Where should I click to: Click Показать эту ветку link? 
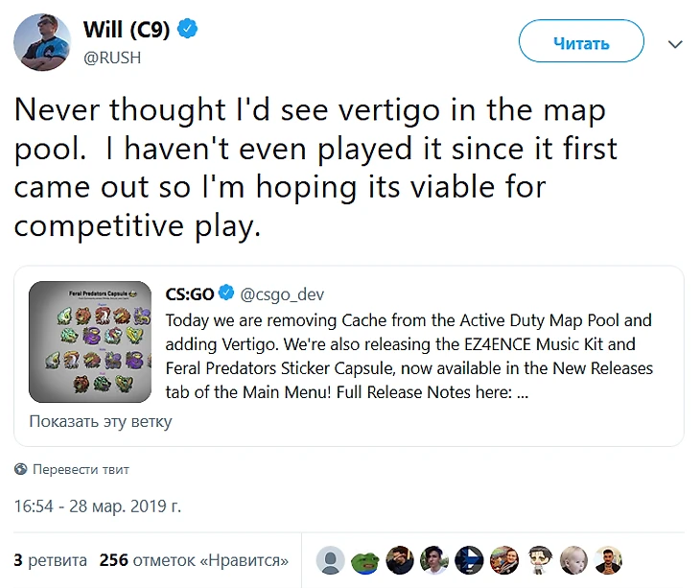point(101,421)
